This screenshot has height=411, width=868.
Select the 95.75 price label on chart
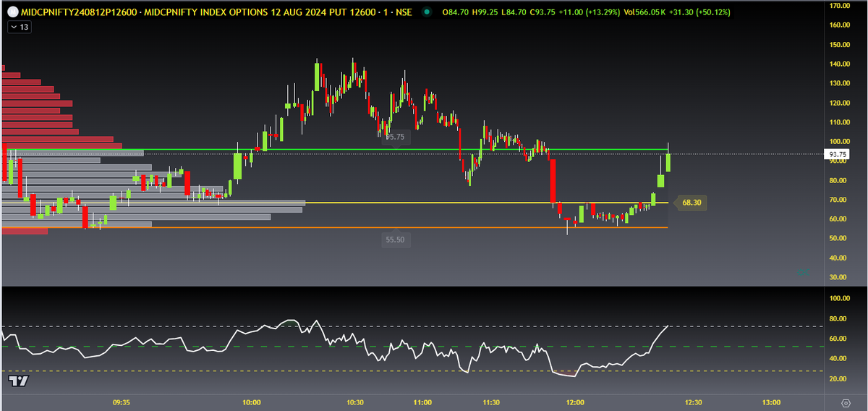pyautogui.click(x=395, y=136)
